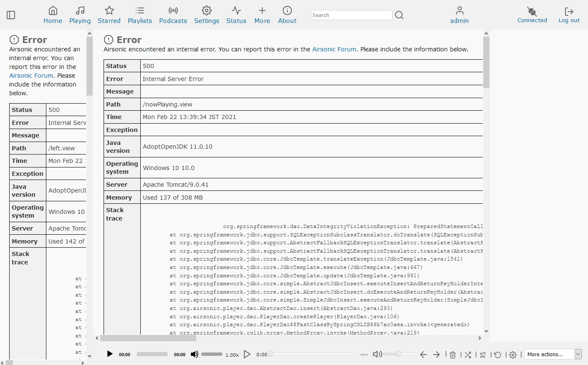Go to the Settings tab
Viewport: 588px width, 365px height.
(206, 15)
